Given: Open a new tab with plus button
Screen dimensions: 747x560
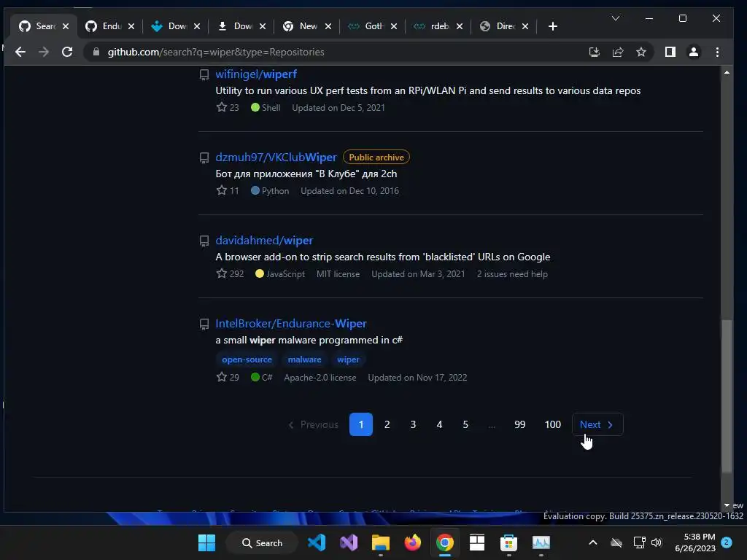Looking at the screenshot, I should pyautogui.click(x=553, y=26).
